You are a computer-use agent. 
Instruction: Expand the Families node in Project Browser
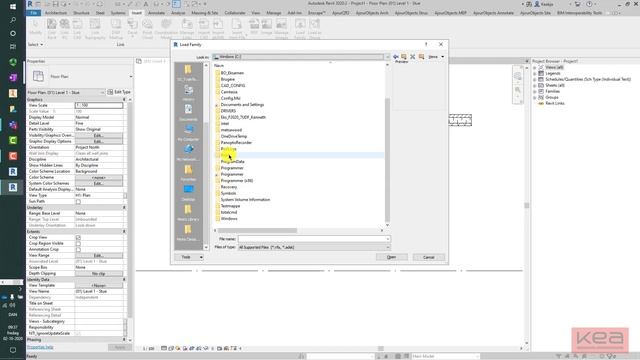pyautogui.click(x=535, y=91)
